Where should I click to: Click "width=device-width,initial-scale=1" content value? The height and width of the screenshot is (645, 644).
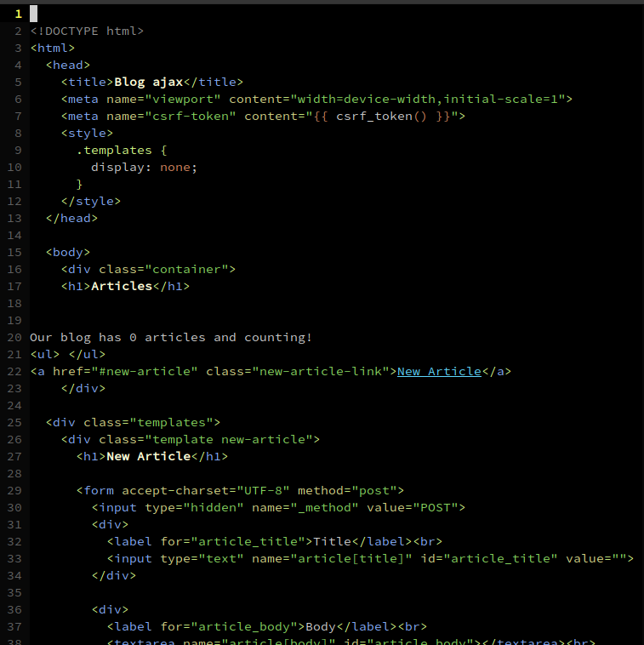(428, 100)
